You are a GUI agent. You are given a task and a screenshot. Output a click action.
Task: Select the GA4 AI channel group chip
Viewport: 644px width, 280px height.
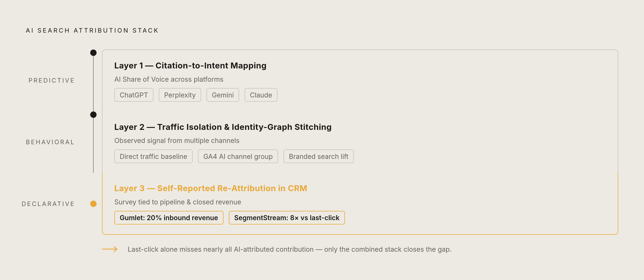coord(238,156)
